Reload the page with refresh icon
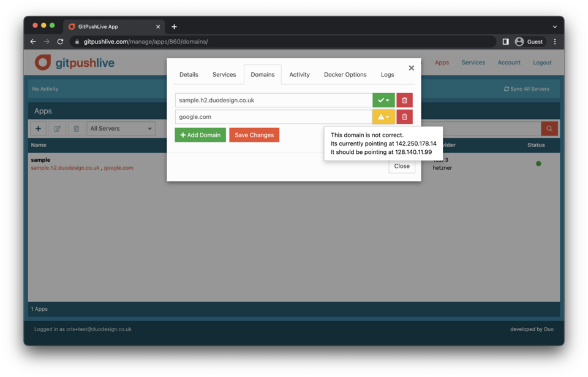The height and width of the screenshot is (377, 588). point(60,42)
